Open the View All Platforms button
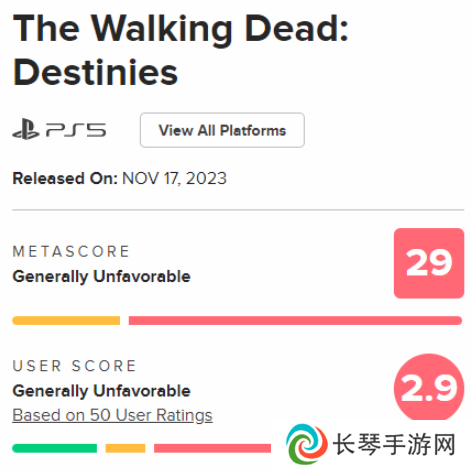 coord(222,130)
